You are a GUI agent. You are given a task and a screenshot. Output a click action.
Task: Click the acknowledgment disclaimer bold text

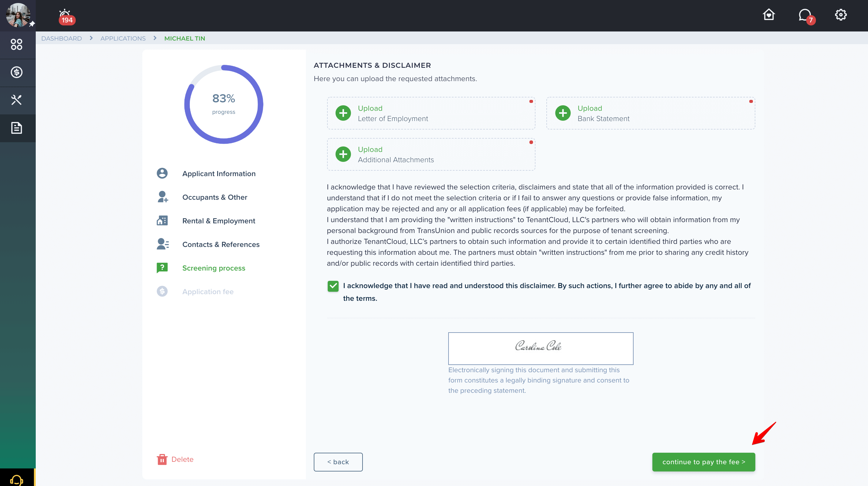547,292
